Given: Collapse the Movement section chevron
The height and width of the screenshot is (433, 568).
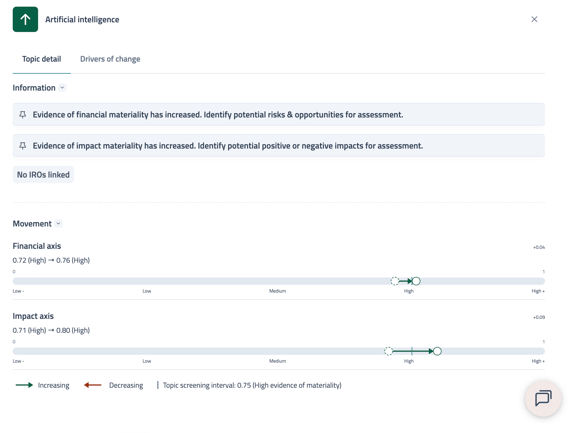Looking at the screenshot, I should [x=58, y=224].
